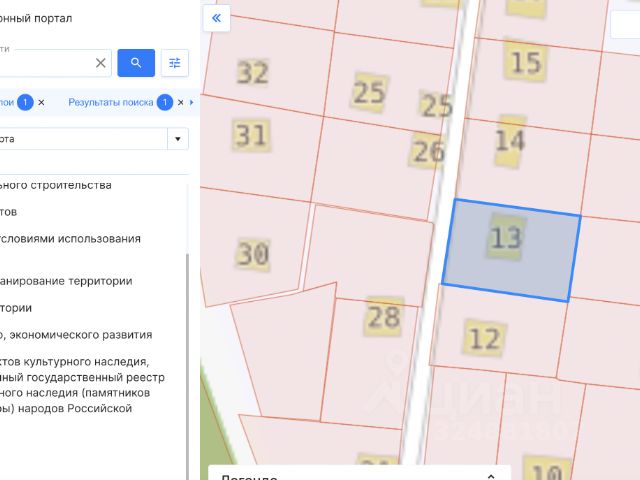The image size is (640, 480).
Task: Open layer item about культурного наследия
Action: [82, 385]
